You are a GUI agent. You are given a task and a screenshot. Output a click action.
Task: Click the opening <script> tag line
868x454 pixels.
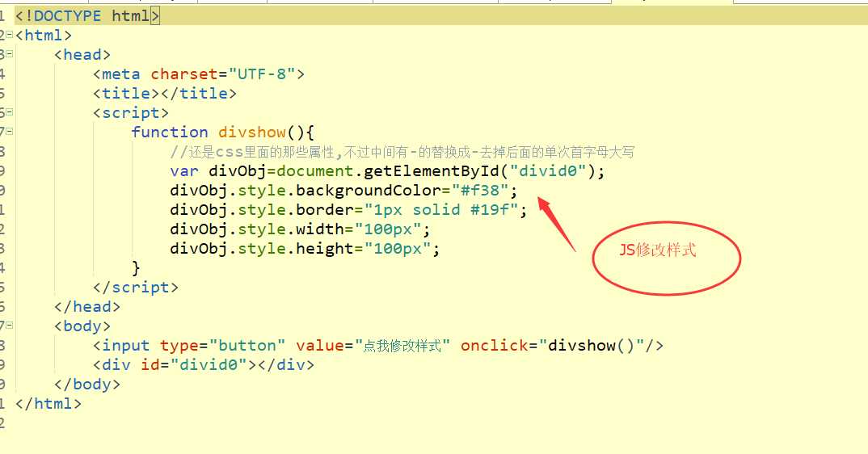click(131, 113)
